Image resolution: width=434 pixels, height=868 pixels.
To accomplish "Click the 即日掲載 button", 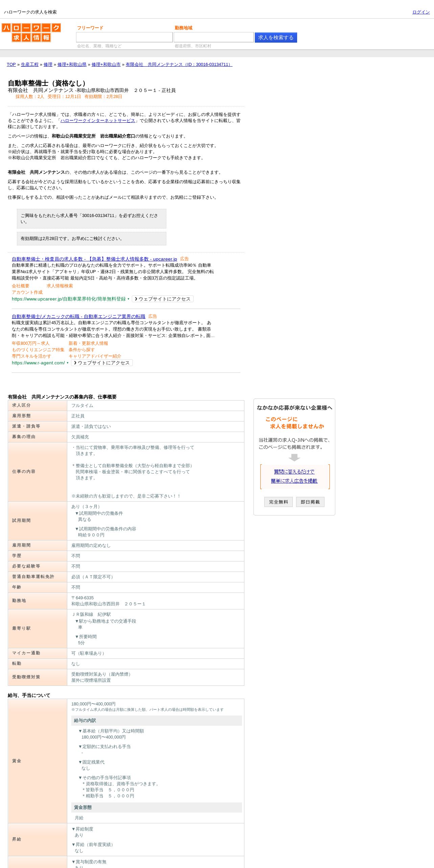I will (x=310, y=502).
